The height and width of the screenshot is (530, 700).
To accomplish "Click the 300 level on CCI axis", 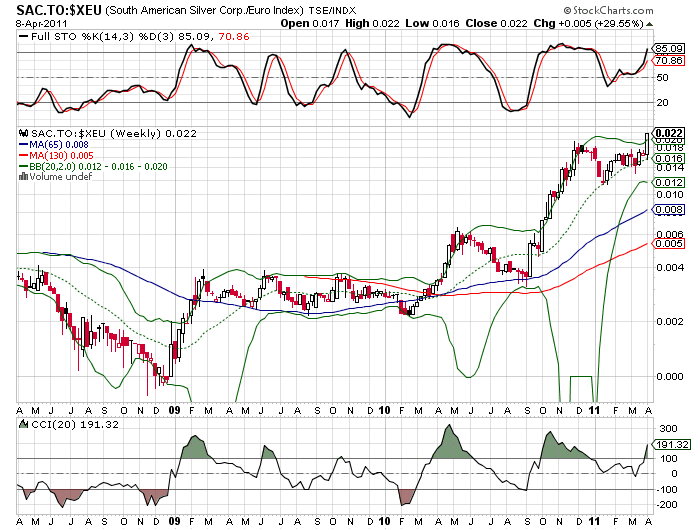I will [x=668, y=429].
